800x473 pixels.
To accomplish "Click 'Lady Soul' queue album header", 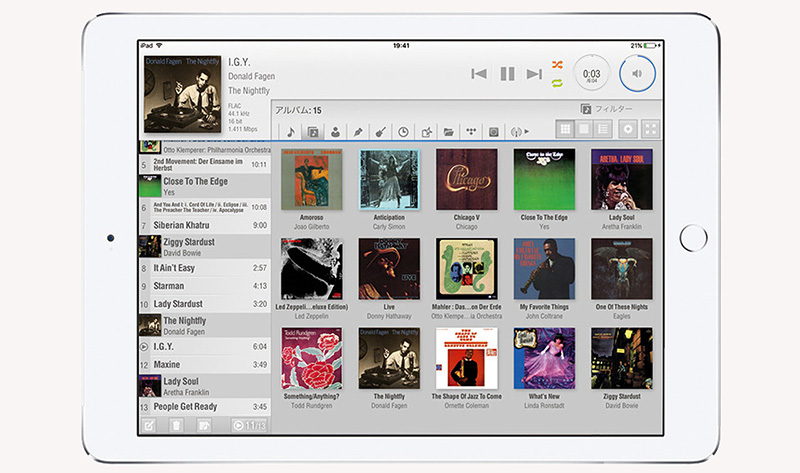I will [205, 386].
